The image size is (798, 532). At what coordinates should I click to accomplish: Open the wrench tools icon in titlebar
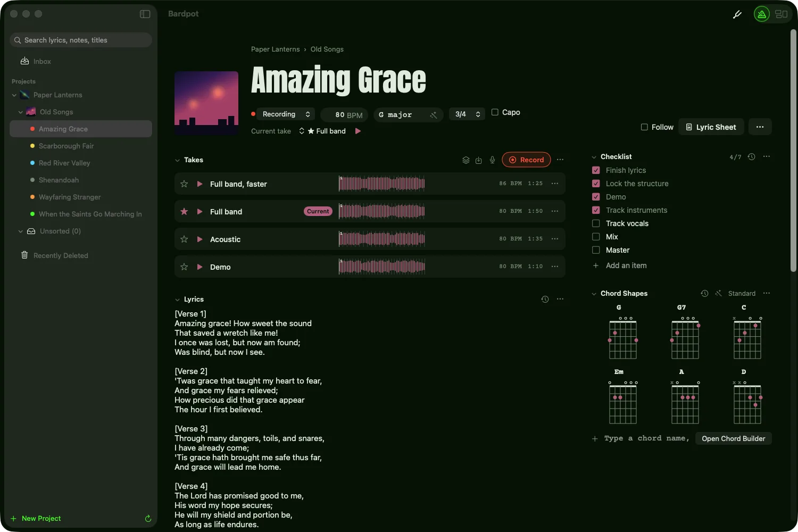pyautogui.click(x=737, y=14)
